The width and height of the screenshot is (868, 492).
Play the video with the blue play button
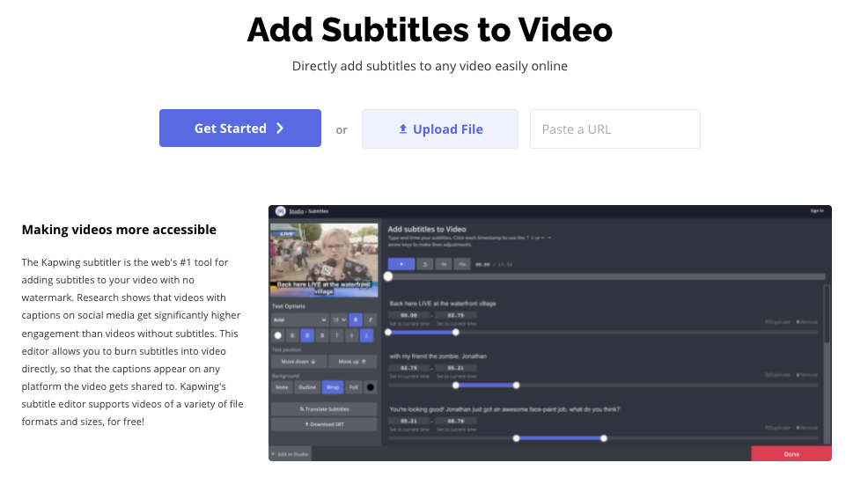(401, 265)
